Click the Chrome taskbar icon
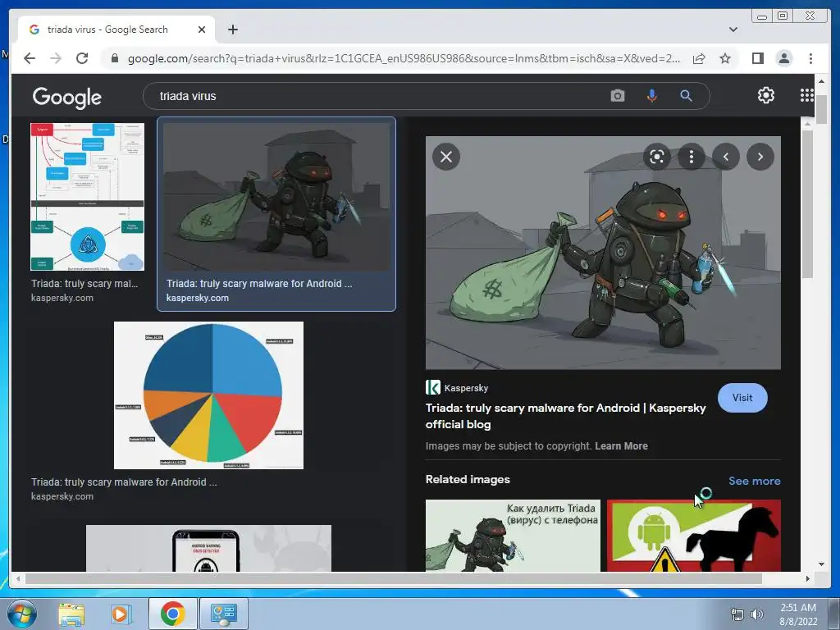Viewport: 840px width, 630px height. click(x=172, y=614)
